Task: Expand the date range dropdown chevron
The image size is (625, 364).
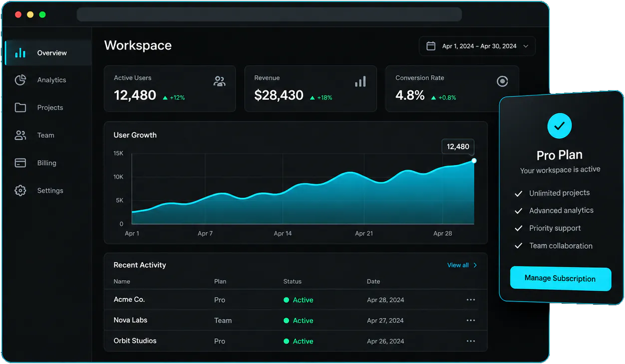Action: pyautogui.click(x=526, y=46)
